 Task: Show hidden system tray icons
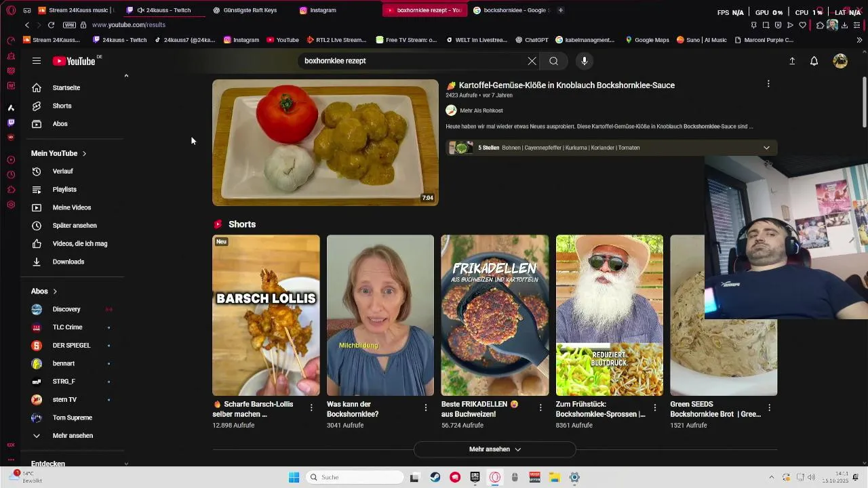[x=771, y=477]
